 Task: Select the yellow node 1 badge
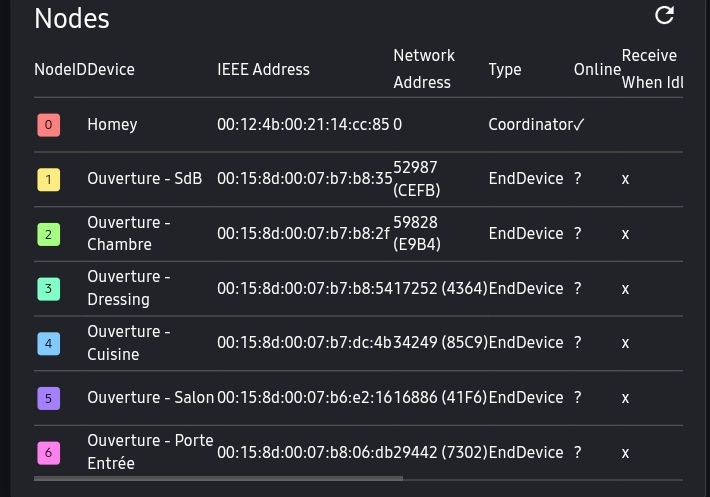pos(48,179)
